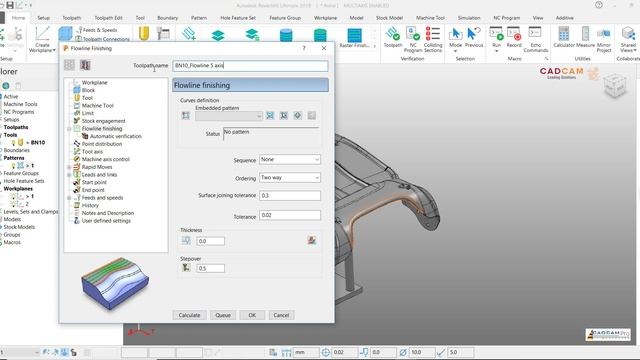Open the Stock Model ribbon tab
This screenshot has height=360, width=640.
point(389,18)
